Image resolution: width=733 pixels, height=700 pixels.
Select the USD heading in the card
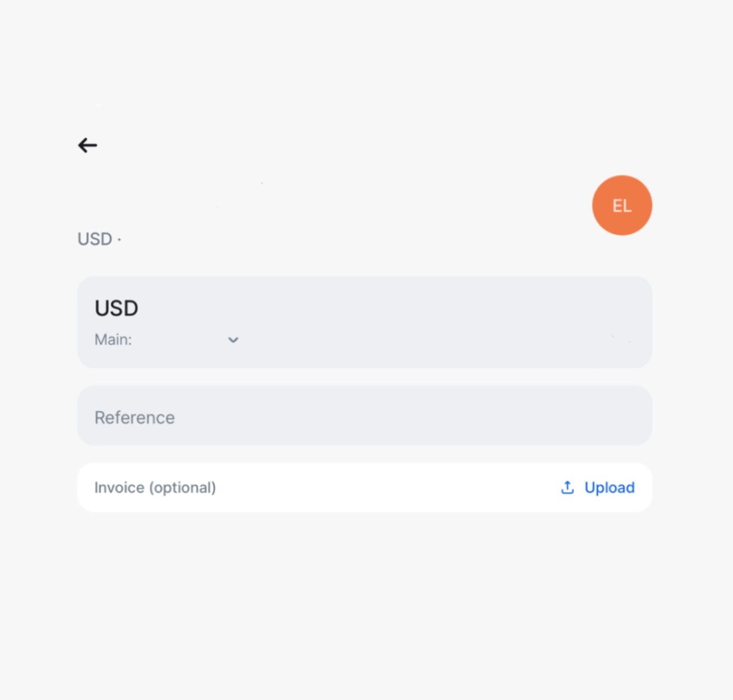tap(117, 308)
